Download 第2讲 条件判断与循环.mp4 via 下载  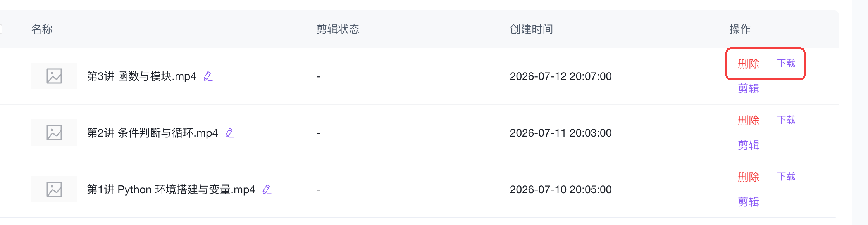(x=786, y=120)
